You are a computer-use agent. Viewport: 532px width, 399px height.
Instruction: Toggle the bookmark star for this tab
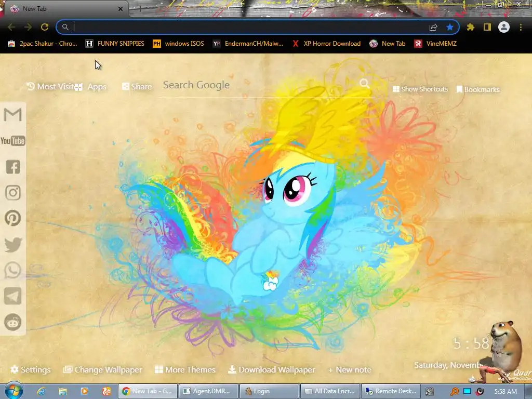450,27
